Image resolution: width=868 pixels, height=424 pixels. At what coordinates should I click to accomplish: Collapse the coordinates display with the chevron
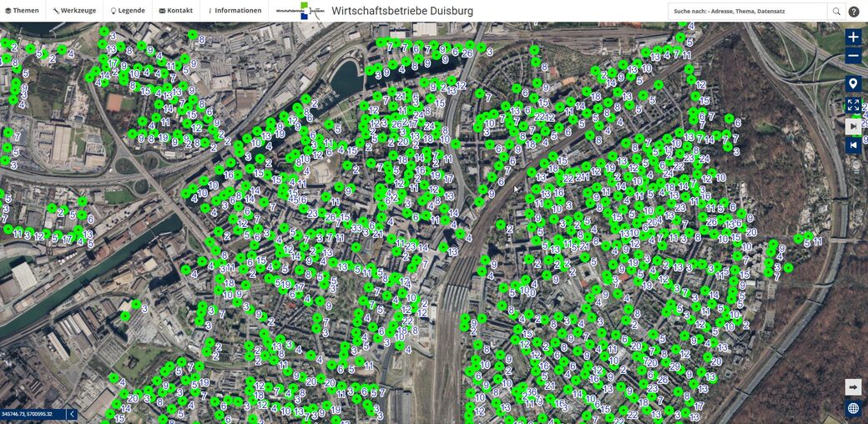tap(71, 414)
